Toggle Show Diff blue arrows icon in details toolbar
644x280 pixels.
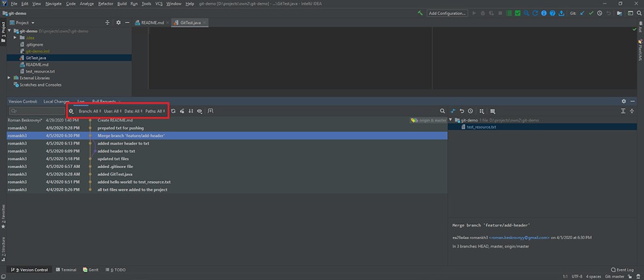click(x=453, y=111)
